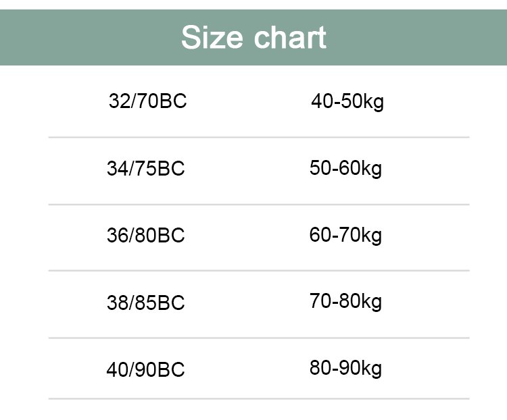507x420 pixels.
Task: Click the divider line below the 36/80BC row
Action: coord(259,271)
